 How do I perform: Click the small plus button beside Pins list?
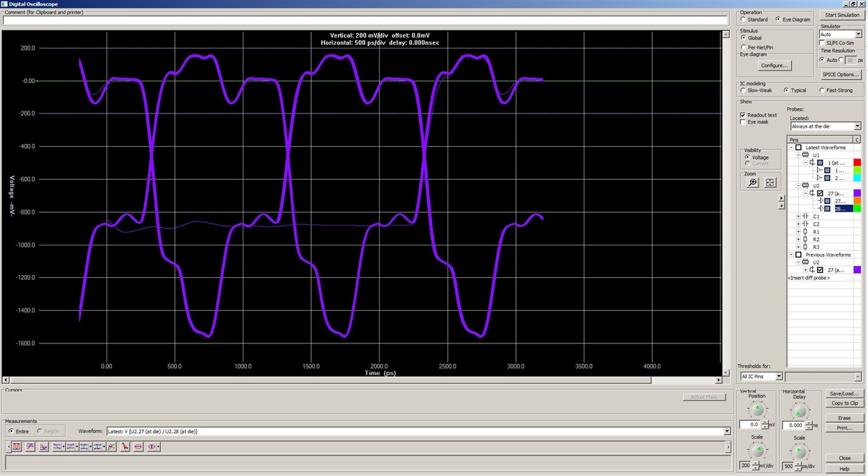[781, 206]
